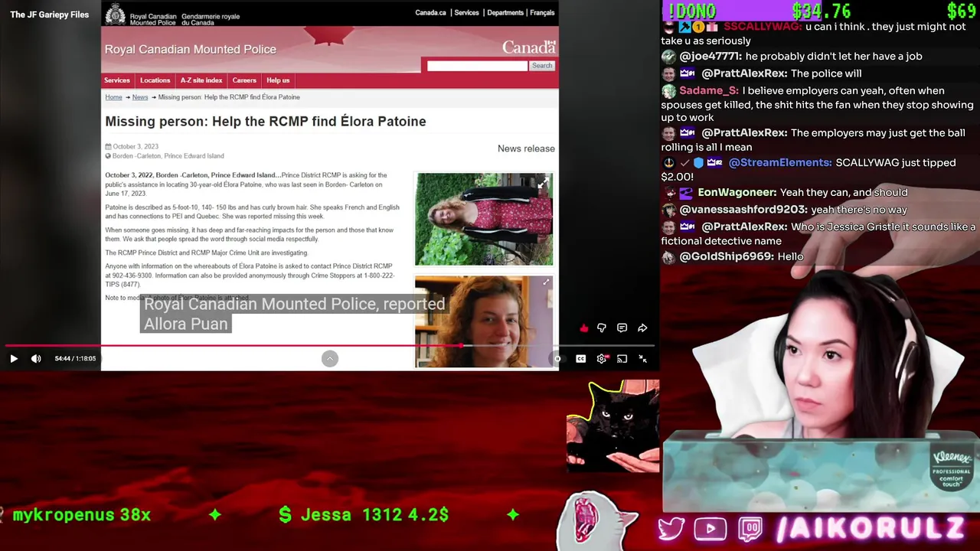Click the lower portrait photo thumbnail
The width and height of the screenshot is (980, 551).
click(x=483, y=322)
